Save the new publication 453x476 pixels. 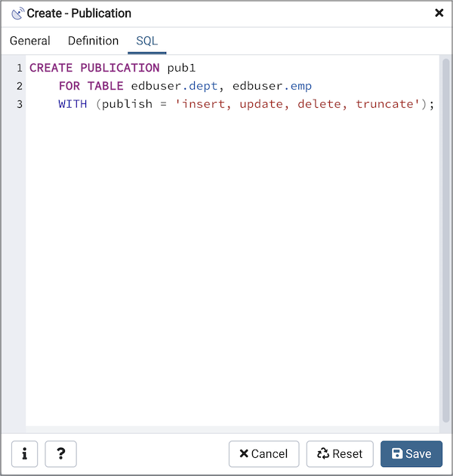click(411, 454)
